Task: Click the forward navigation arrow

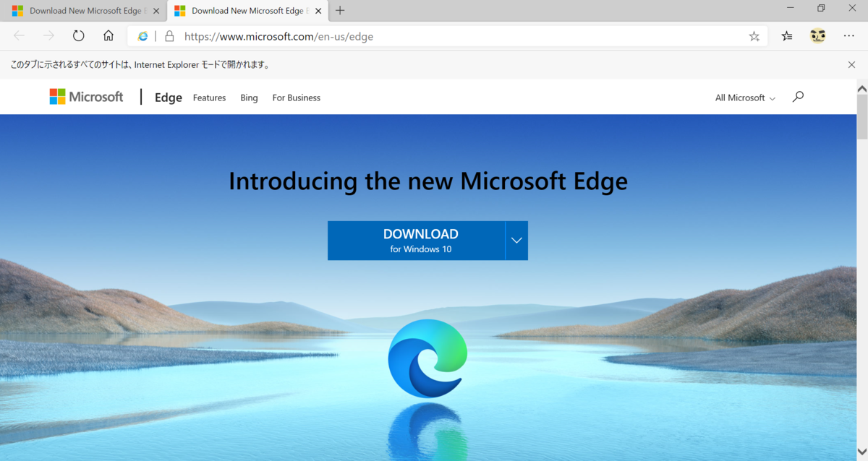Action: (x=48, y=36)
